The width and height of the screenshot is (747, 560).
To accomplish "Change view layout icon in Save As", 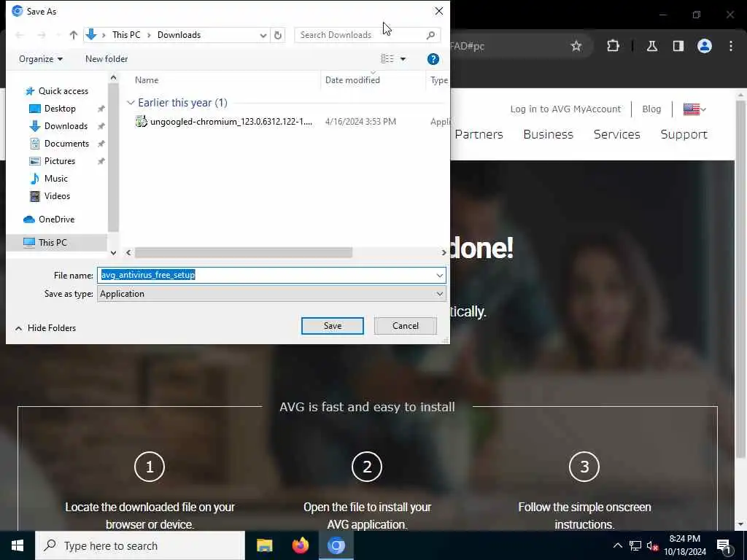I will point(387,58).
